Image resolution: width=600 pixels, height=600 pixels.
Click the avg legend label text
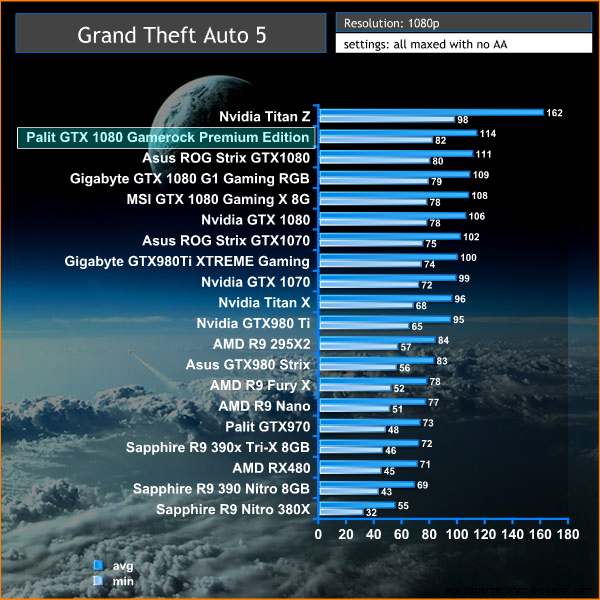coord(122,566)
